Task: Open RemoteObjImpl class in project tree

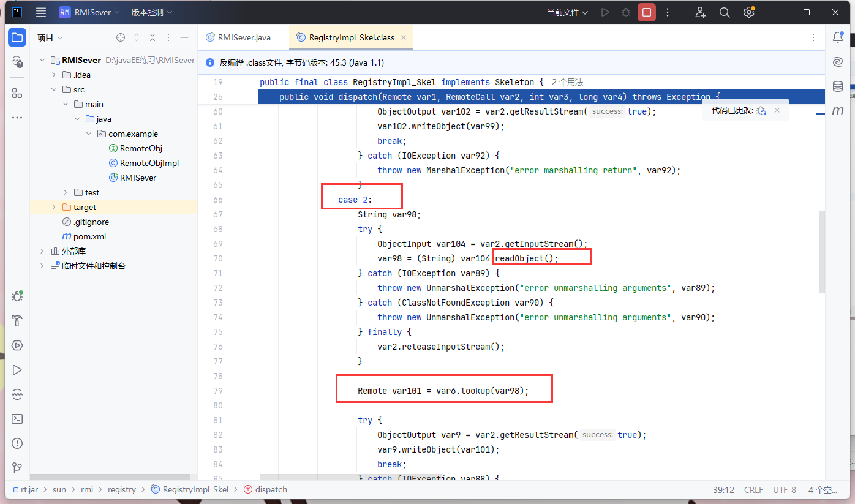Action: click(x=149, y=163)
